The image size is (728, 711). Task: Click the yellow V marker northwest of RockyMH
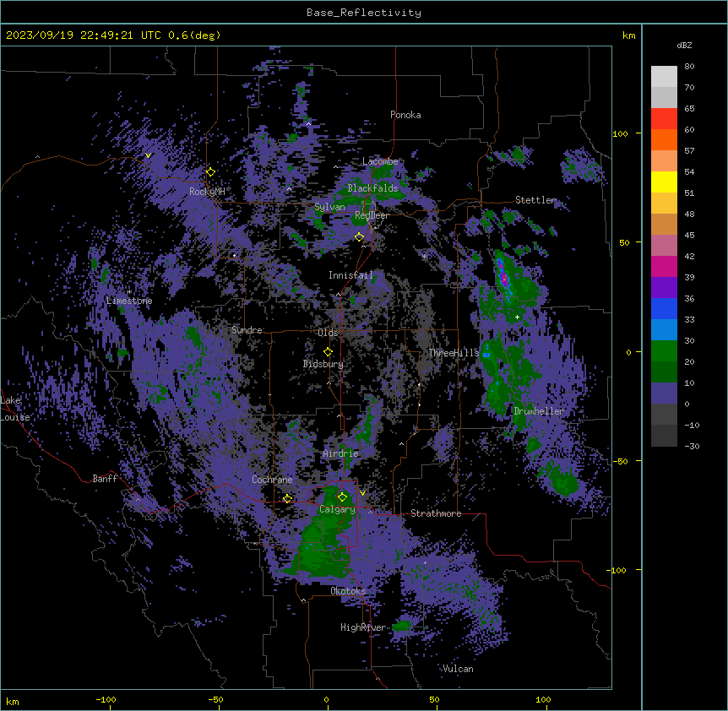(148, 155)
